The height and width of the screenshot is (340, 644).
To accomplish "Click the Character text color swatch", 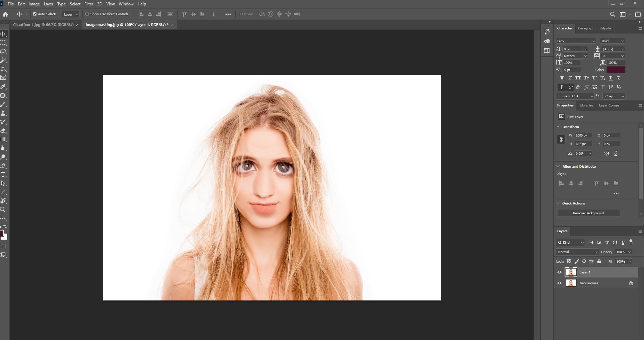I will (616, 70).
